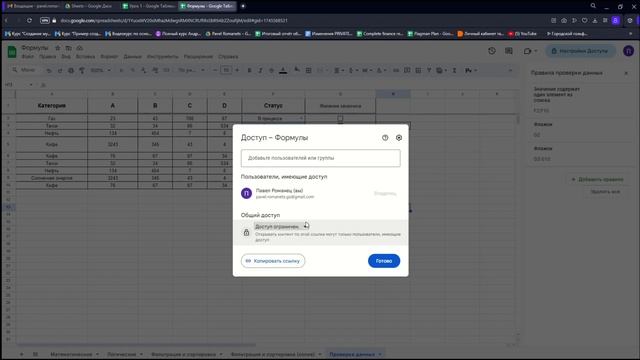Toggle italic formatting in toolbar

(260, 71)
